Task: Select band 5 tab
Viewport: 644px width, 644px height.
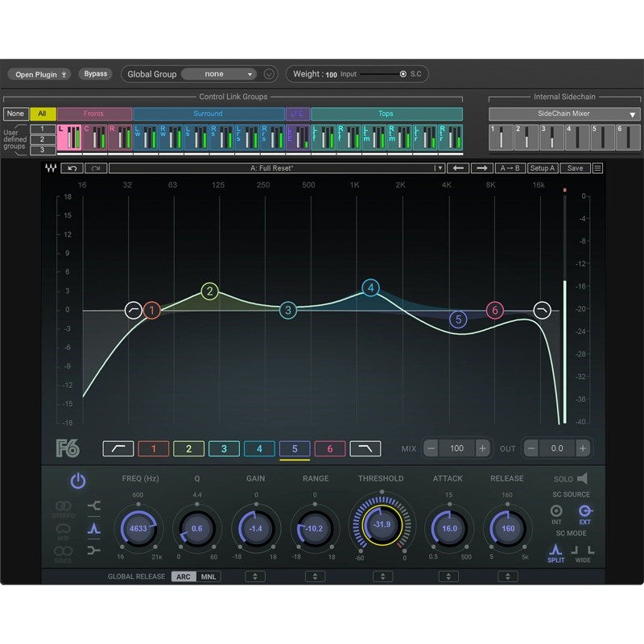Action: tap(295, 448)
